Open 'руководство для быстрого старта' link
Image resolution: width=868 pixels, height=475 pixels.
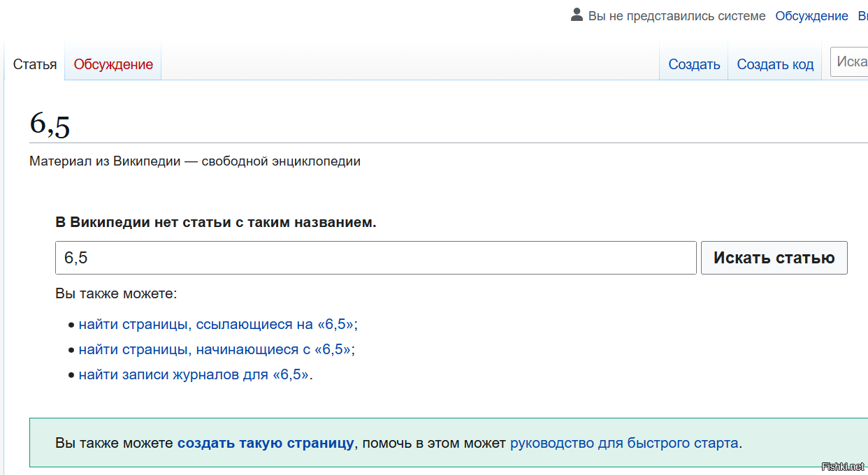[x=624, y=443]
